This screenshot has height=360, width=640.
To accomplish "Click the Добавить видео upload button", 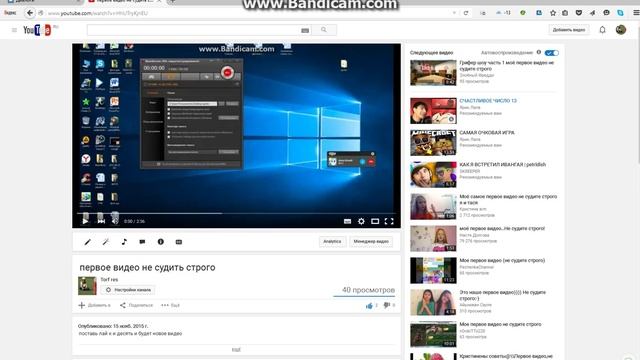I will coord(569,30).
